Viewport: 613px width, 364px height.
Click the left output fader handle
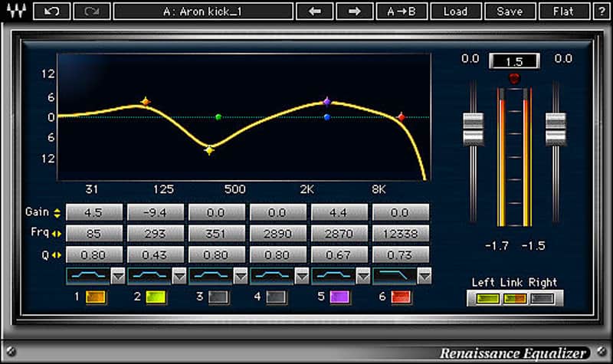tap(473, 129)
